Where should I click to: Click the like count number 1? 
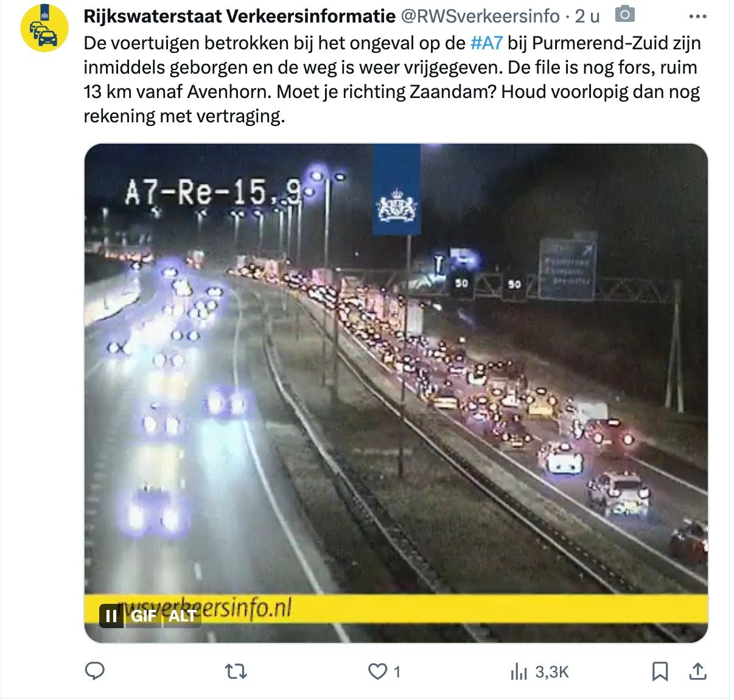397,672
